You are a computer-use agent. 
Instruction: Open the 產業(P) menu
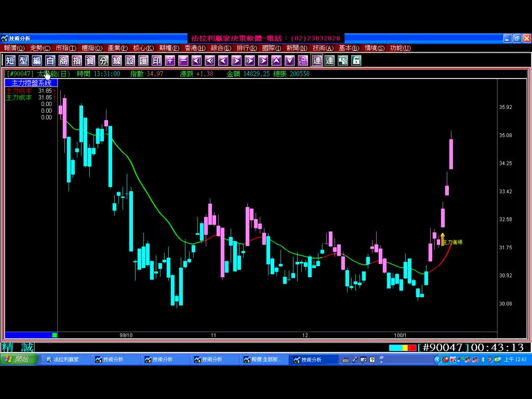(117, 48)
